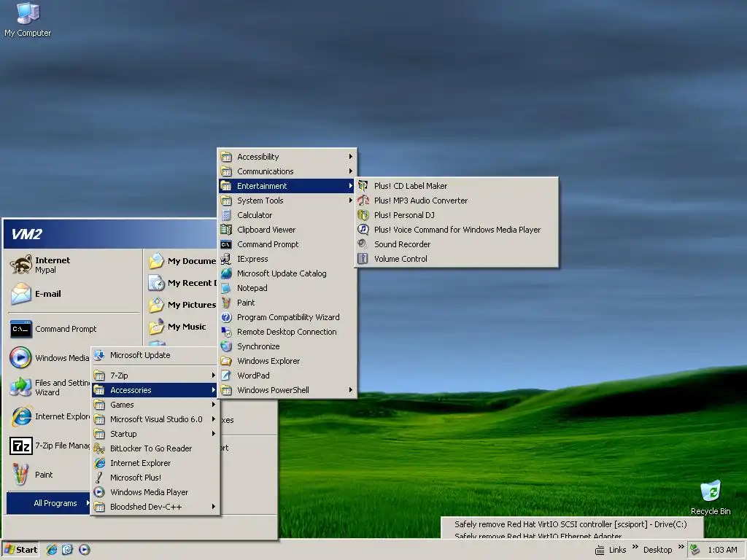This screenshot has width=747, height=560.
Task: Expand the System Tools submenu
Action: point(287,201)
